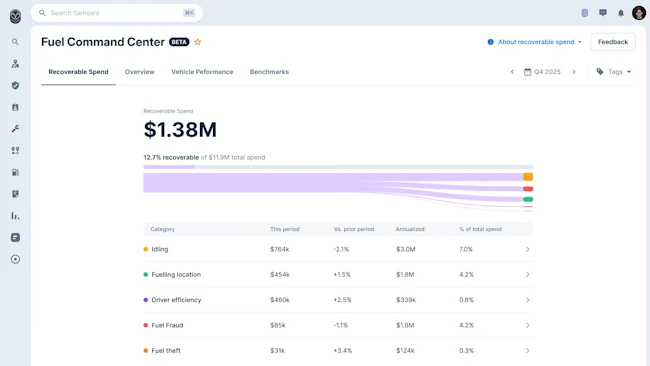
Task: Star Fuel Command Center as favorite
Action: (x=198, y=42)
